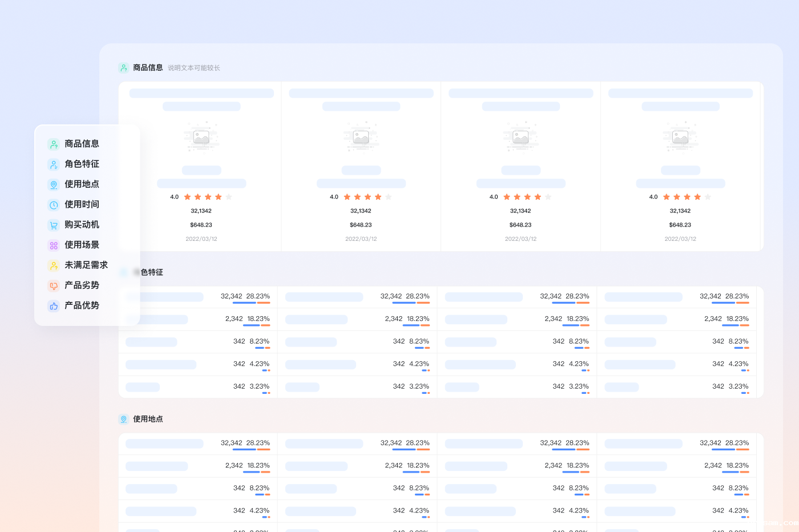This screenshot has width=799, height=532.
Task: Click the 购买动机 shopping cart icon
Action: tap(54, 225)
